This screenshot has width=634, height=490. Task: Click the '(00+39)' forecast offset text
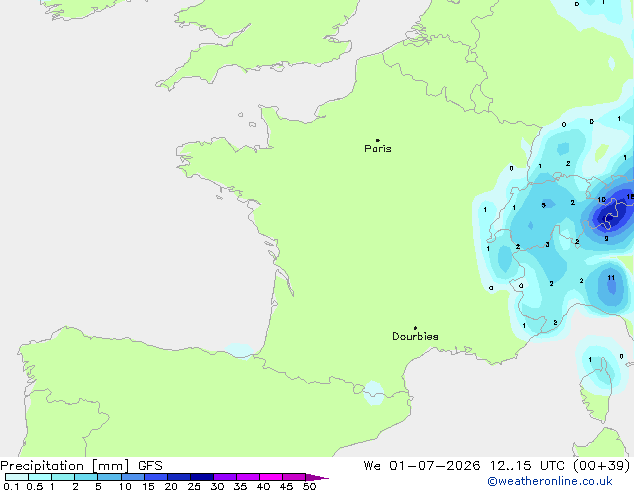click(601, 466)
